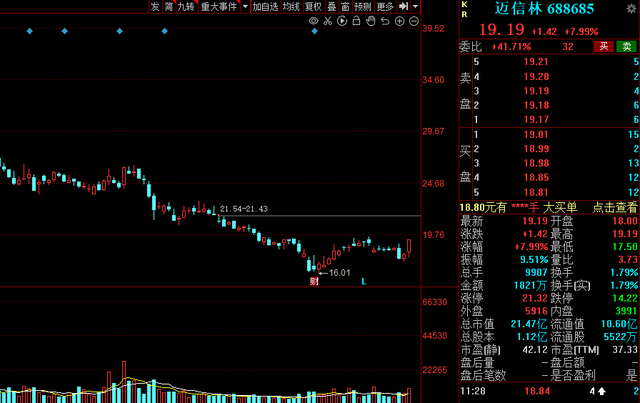The width and height of the screenshot is (640, 403).
Task: Click 加自选 to add to watchlist
Action: click(265, 7)
